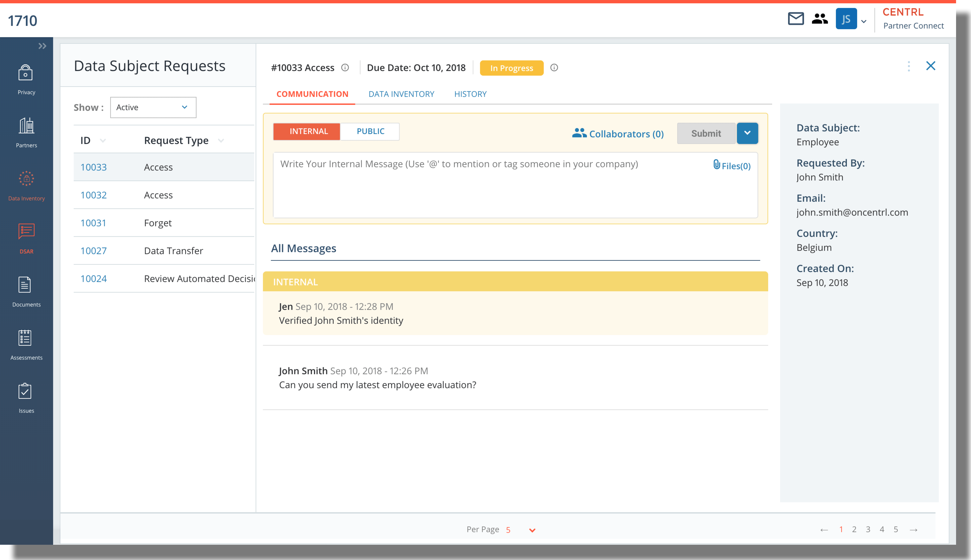971x560 pixels.
Task: Click the email john.smith@oncentrl.com
Action: tap(852, 212)
